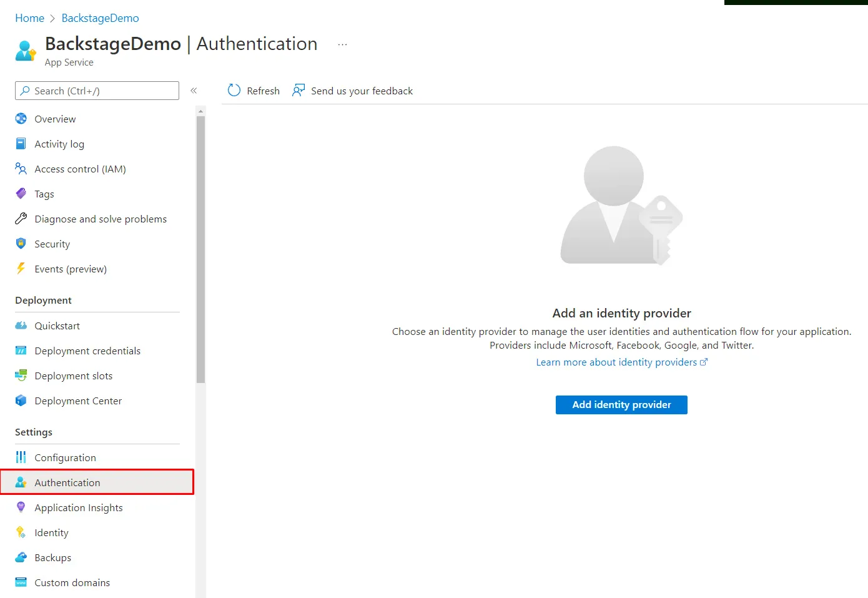Click the Deployment slots icon
Image resolution: width=868 pixels, height=598 pixels.
[x=21, y=376]
